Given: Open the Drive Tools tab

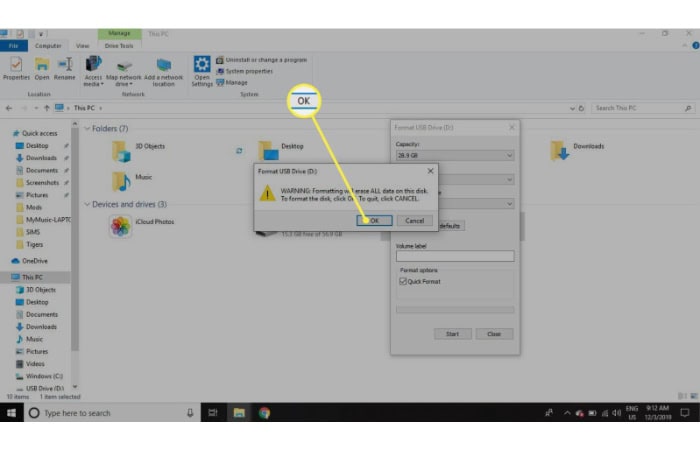Looking at the screenshot, I should [x=119, y=46].
